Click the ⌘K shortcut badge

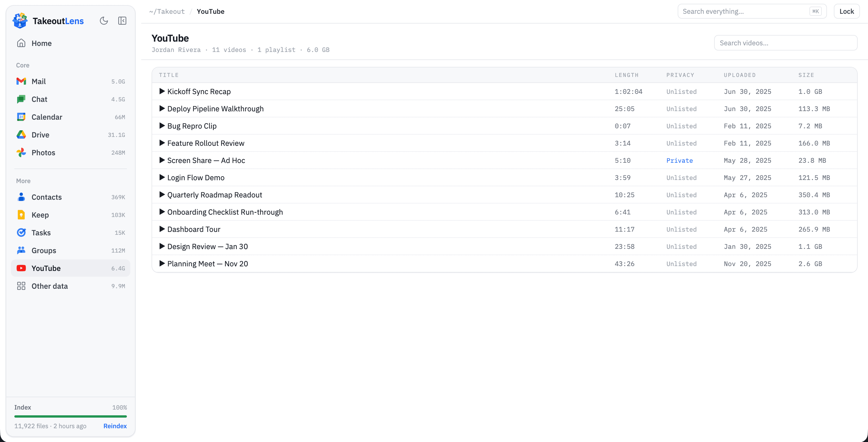(x=816, y=11)
